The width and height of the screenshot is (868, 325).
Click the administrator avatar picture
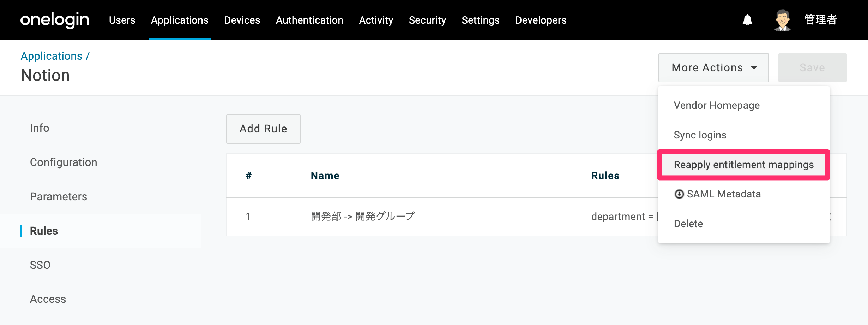[x=783, y=20]
